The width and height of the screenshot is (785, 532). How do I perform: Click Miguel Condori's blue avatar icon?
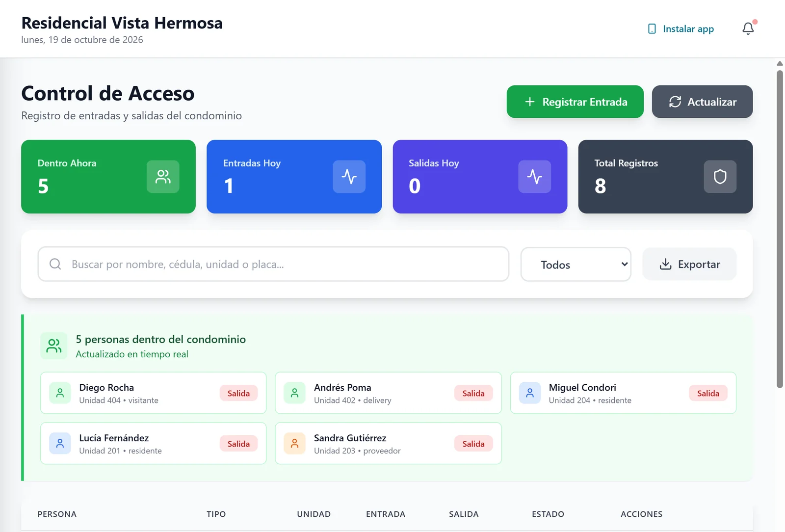pos(530,393)
